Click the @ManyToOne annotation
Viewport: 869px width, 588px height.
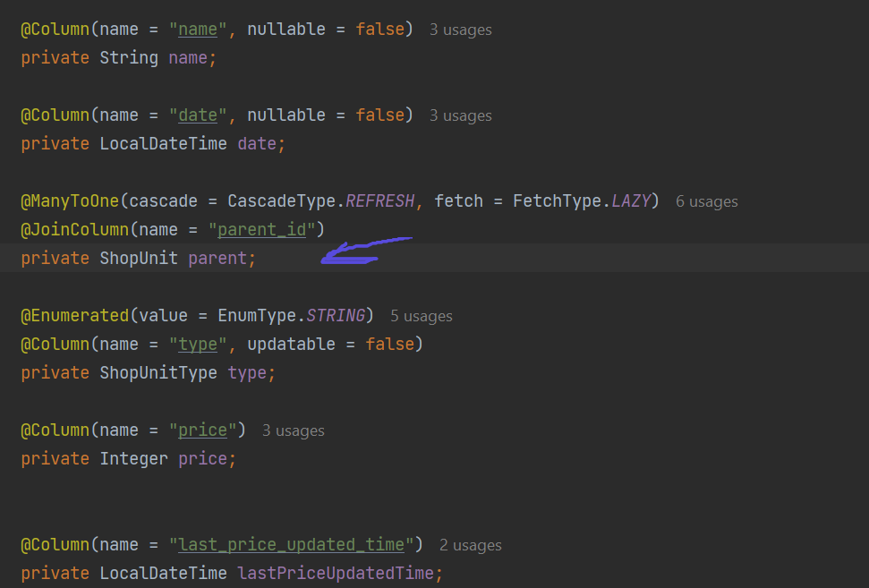pos(70,200)
